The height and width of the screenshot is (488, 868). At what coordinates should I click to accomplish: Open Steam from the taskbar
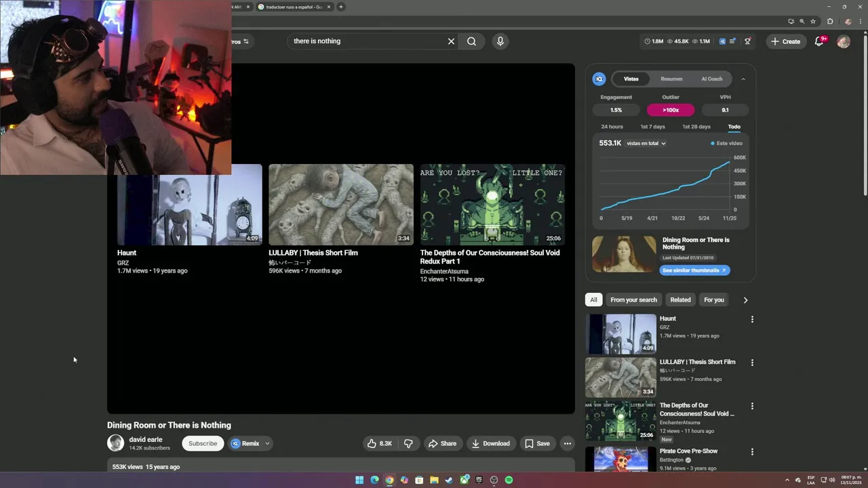point(449,480)
